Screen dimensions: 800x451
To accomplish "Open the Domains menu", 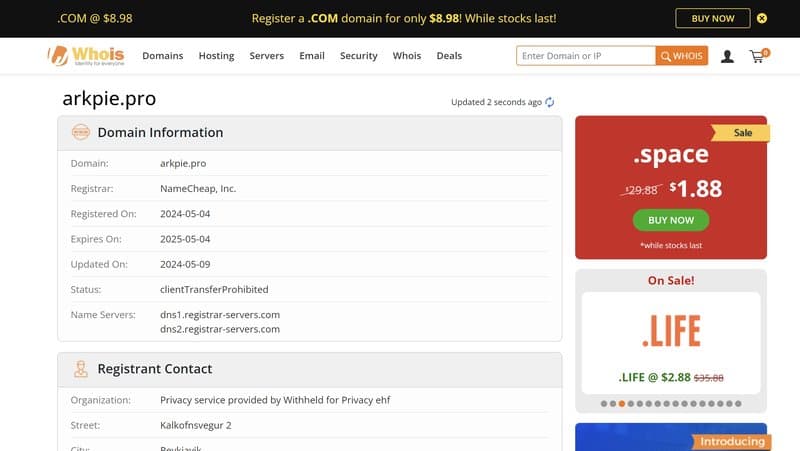I will 163,56.
